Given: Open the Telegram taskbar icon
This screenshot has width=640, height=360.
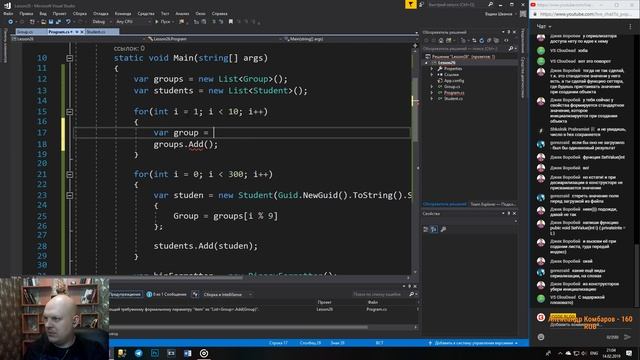Looking at the screenshot, I should point(138,353).
